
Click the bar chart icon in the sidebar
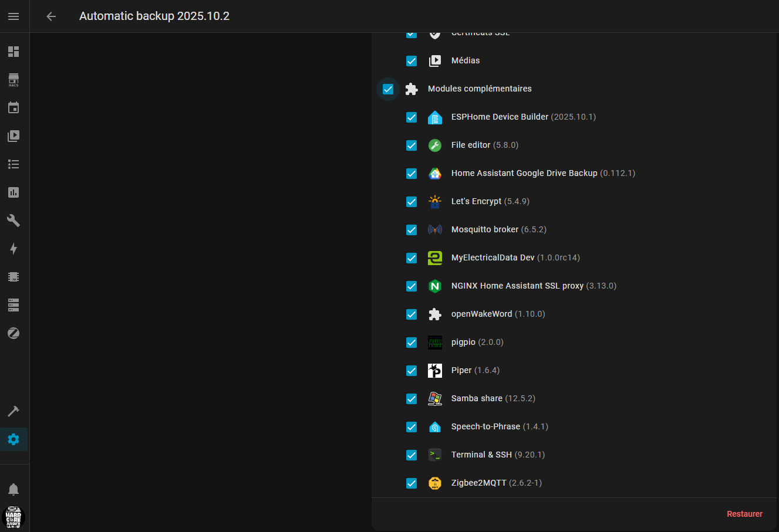point(14,192)
